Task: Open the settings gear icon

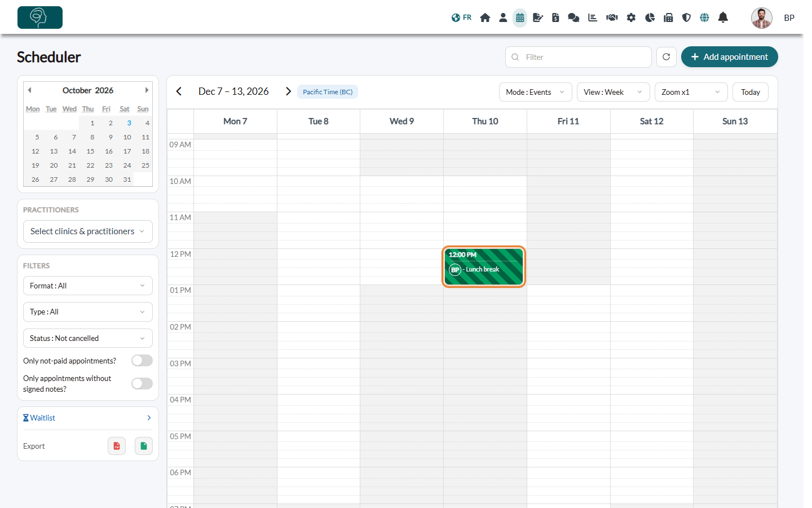Action: (x=631, y=17)
